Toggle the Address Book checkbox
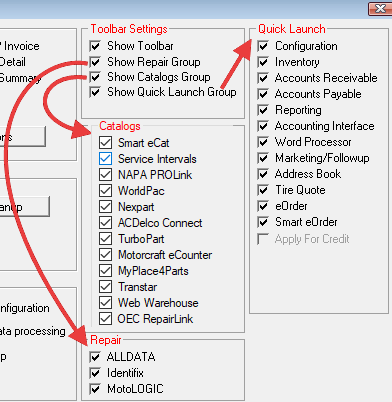392x402 pixels. click(x=263, y=174)
